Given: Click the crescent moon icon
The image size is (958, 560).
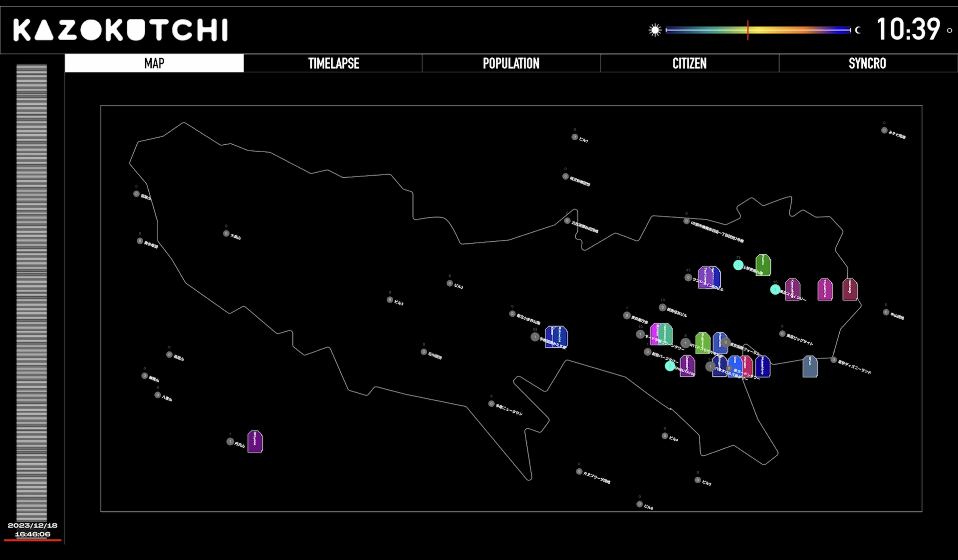Looking at the screenshot, I should tap(857, 30).
